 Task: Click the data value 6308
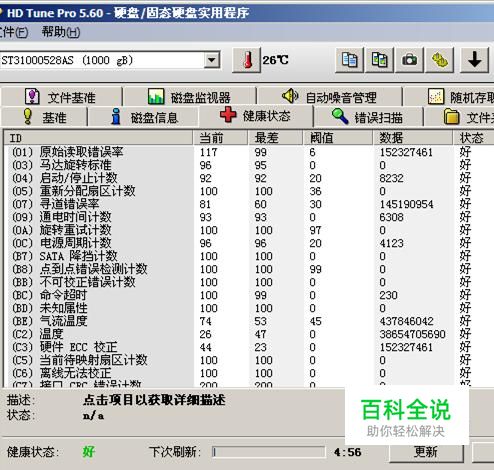(x=392, y=217)
